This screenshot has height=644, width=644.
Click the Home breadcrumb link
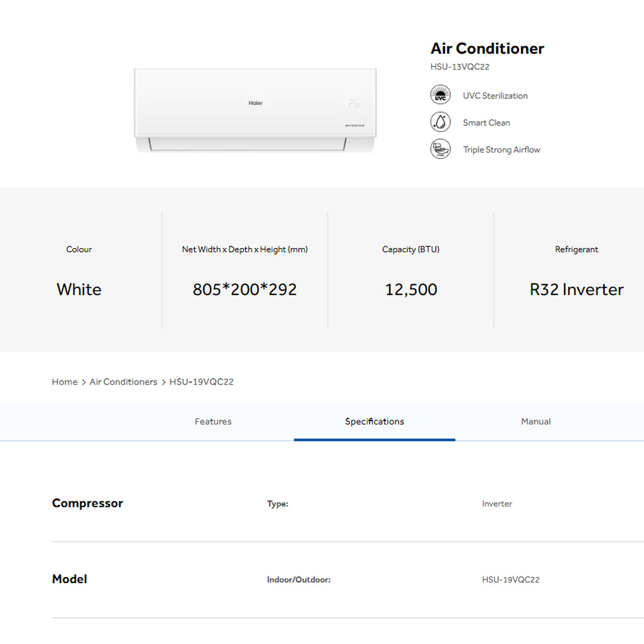click(64, 382)
